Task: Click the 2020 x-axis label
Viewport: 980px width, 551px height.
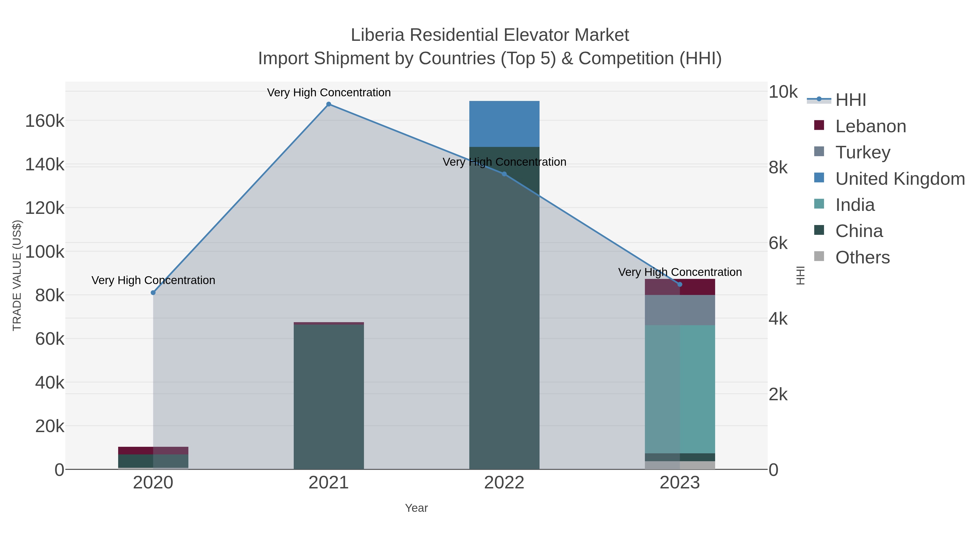Action: [153, 483]
